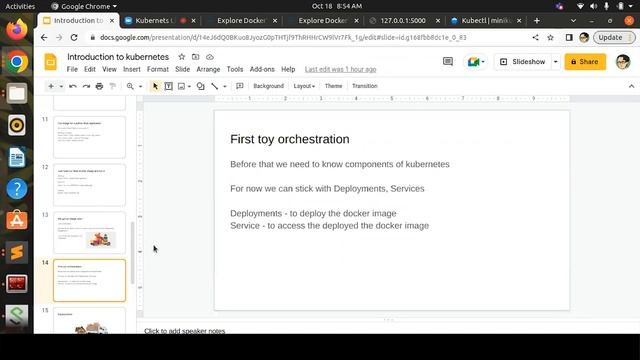Open the zoom tool
The image size is (640, 360).
point(130,86)
